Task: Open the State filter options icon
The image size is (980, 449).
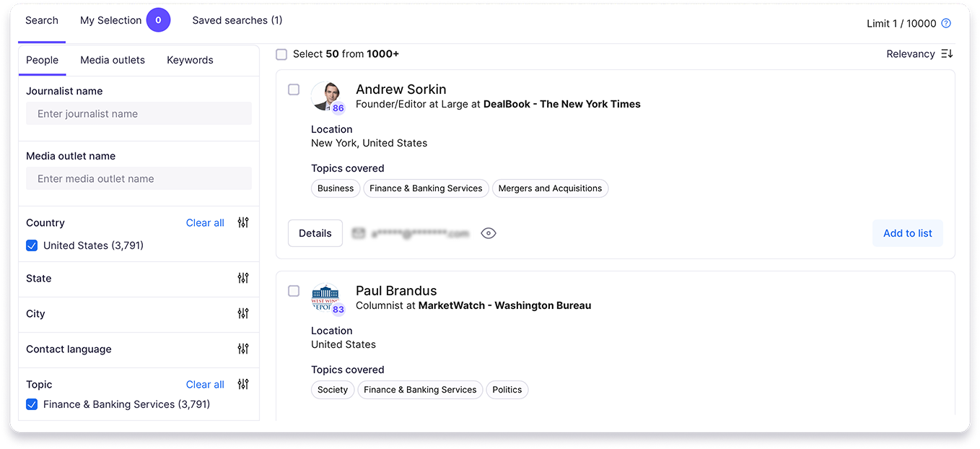Action: click(x=243, y=278)
